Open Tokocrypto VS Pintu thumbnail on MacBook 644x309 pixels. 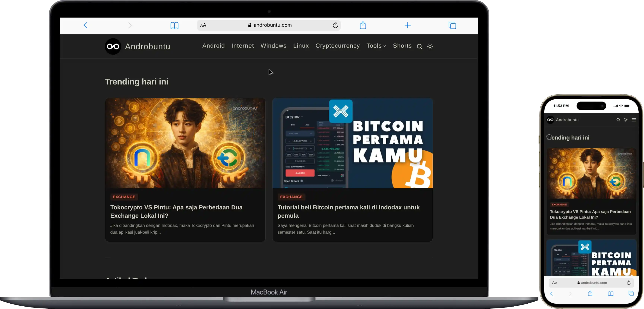[x=185, y=143]
